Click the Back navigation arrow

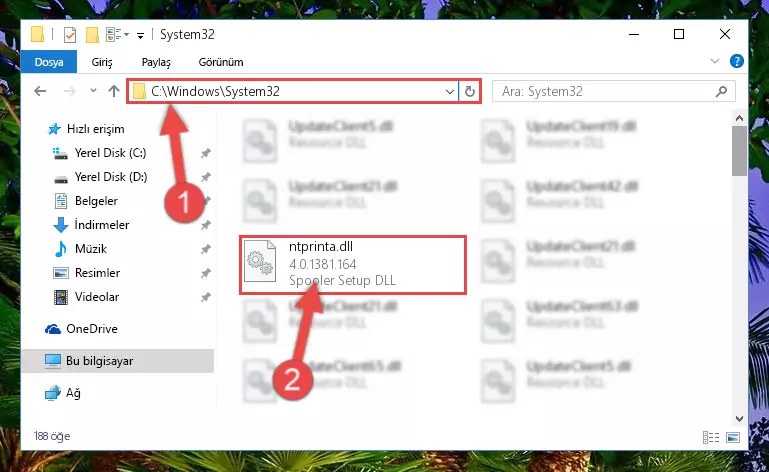[x=40, y=91]
